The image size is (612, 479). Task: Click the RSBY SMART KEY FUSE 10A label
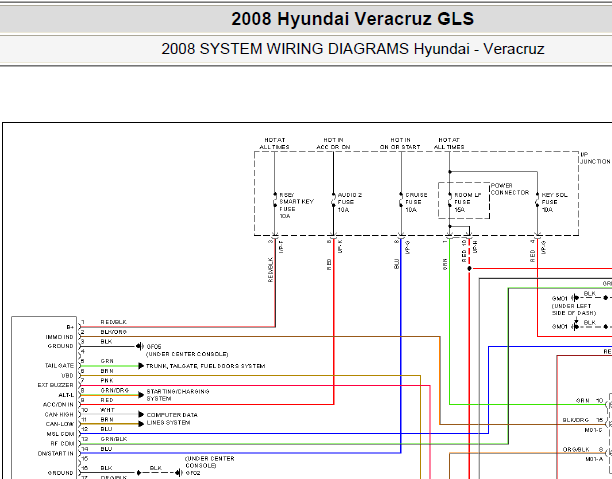[296, 205]
